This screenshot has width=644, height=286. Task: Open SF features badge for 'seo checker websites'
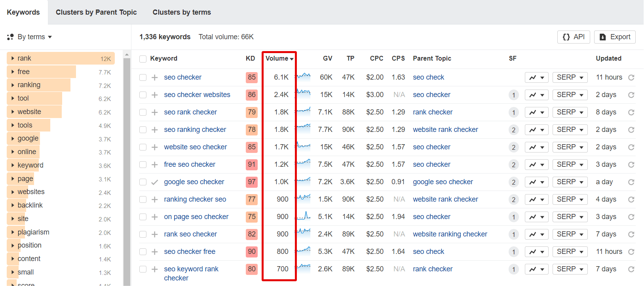pos(513,95)
